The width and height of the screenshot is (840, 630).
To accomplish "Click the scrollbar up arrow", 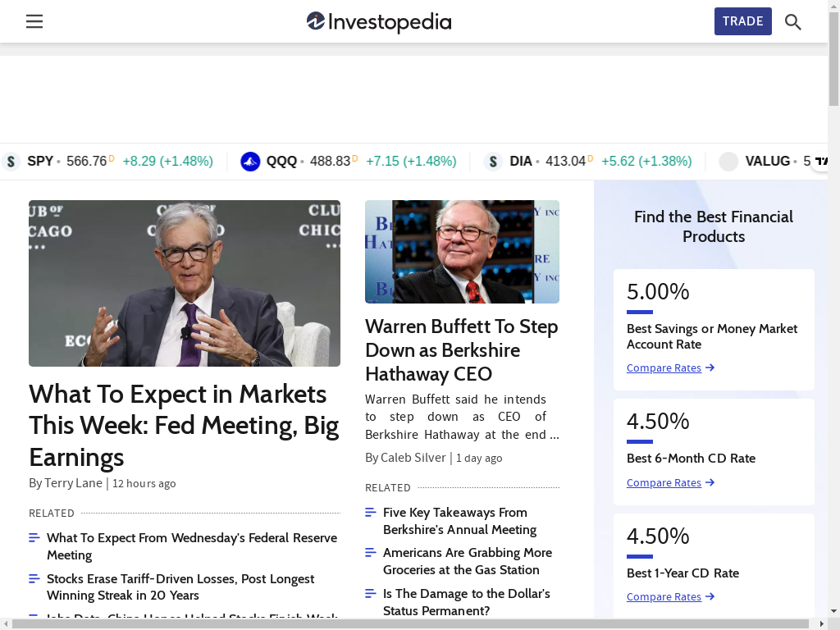I will 833,5.
